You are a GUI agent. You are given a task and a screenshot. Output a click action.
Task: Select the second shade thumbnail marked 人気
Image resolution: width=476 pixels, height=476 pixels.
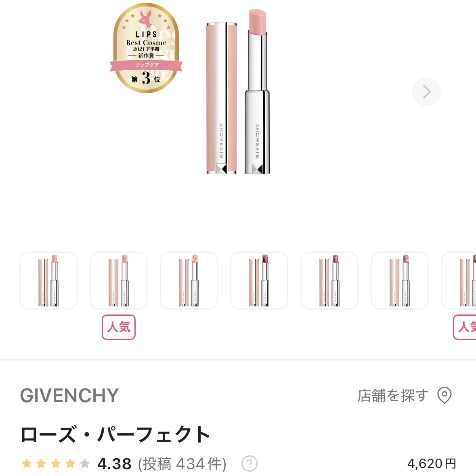click(x=119, y=281)
